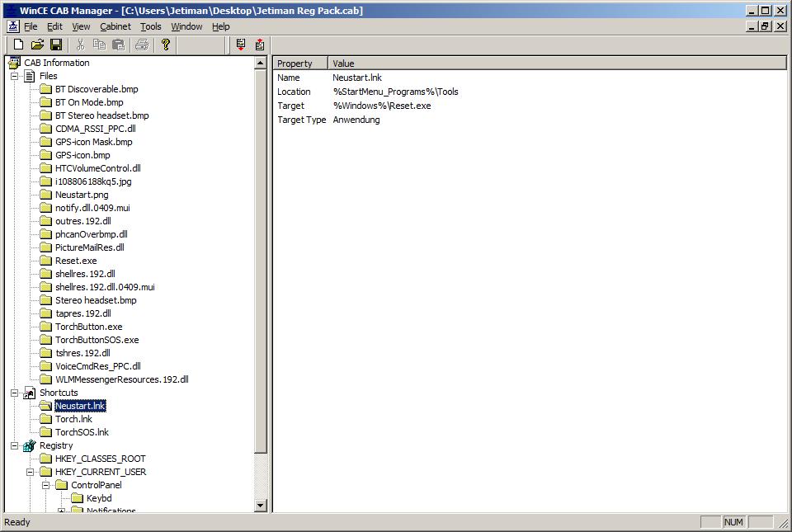Click folder icon beside BT Discoverable.bmp
The height and width of the screenshot is (532, 792).
pos(46,89)
